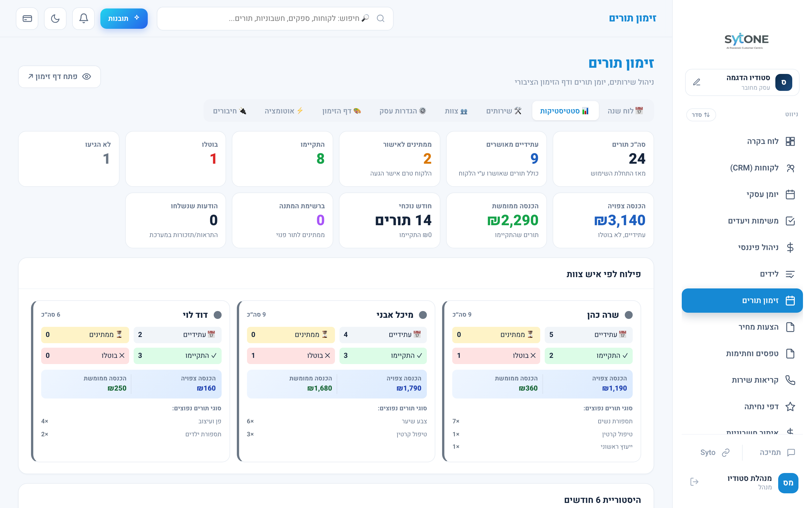The image size is (812, 508).
Task: Select זימון תורים in sidebar
Action: (742, 300)
